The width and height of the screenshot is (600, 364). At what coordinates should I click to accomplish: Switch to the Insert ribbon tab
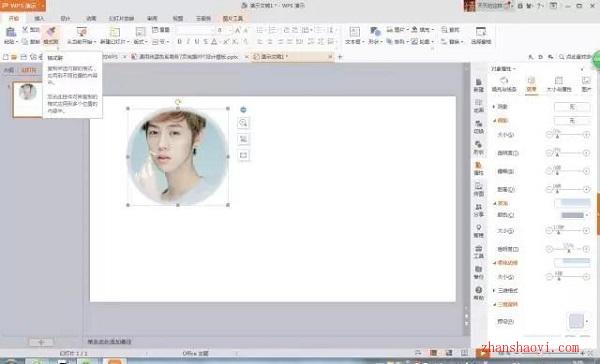(x=39, y=18)
